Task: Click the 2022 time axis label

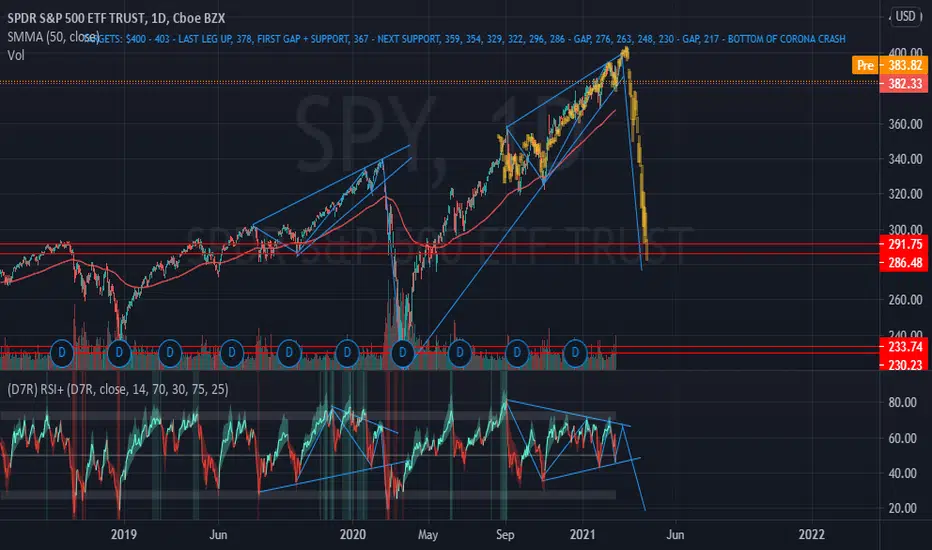Action: coord(811,534)
